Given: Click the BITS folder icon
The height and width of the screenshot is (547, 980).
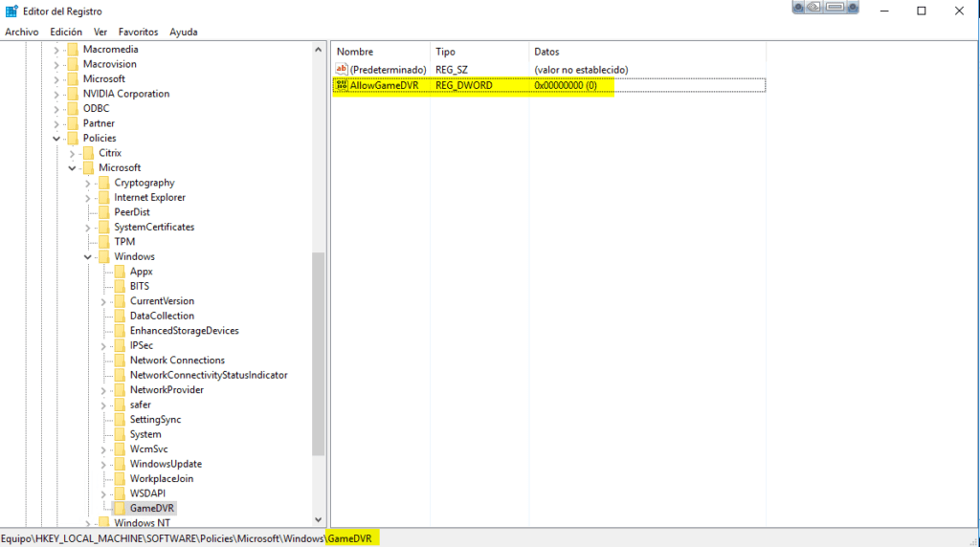Looking at the screenshot, I should tap(120, 286).
